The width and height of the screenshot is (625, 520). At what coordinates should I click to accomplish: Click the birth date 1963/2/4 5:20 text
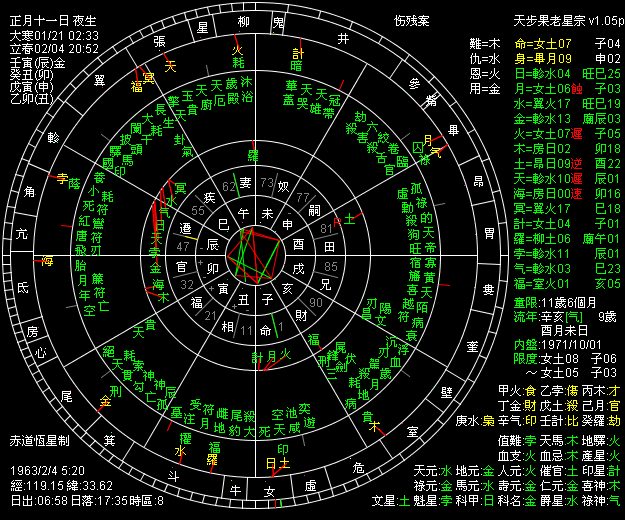[x=46, y=467]
